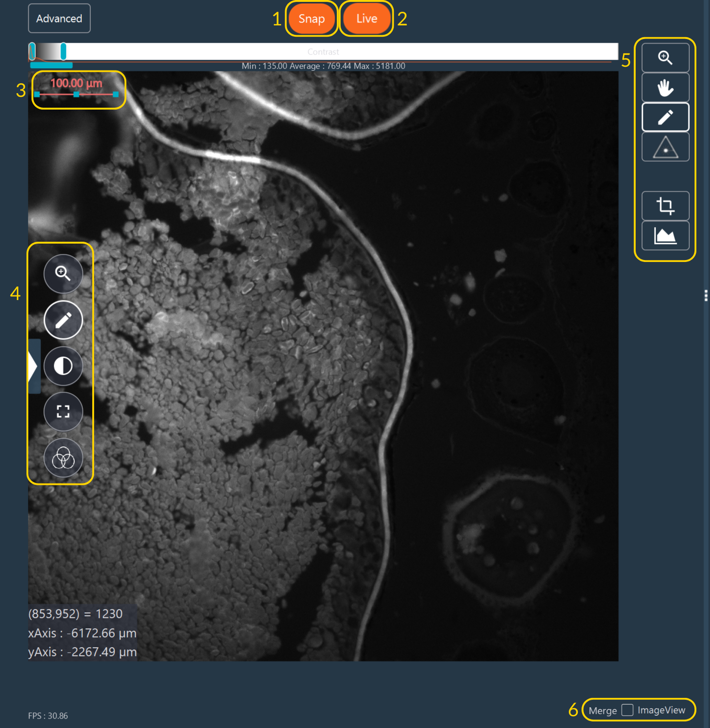
Task: Select the laser spot triangle tool
Action: (665, 146)
